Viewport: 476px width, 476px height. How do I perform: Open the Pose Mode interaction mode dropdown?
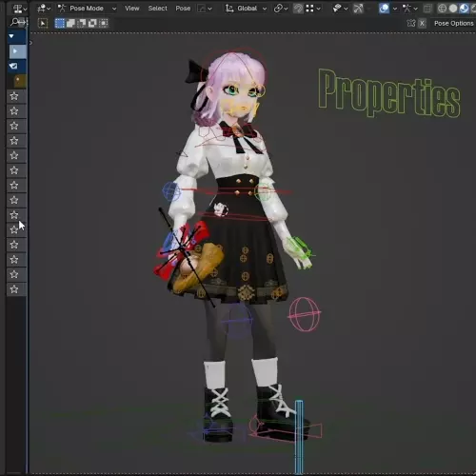tap(88, 9)
